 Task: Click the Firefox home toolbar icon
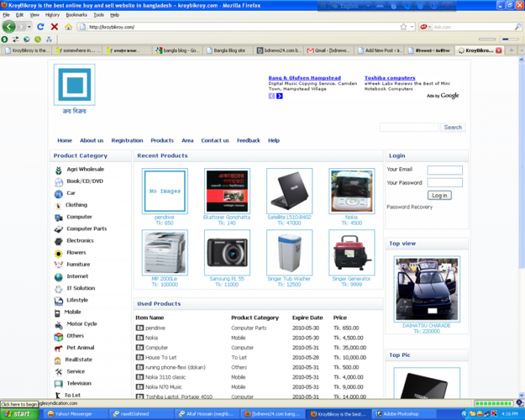coord(68,27)
